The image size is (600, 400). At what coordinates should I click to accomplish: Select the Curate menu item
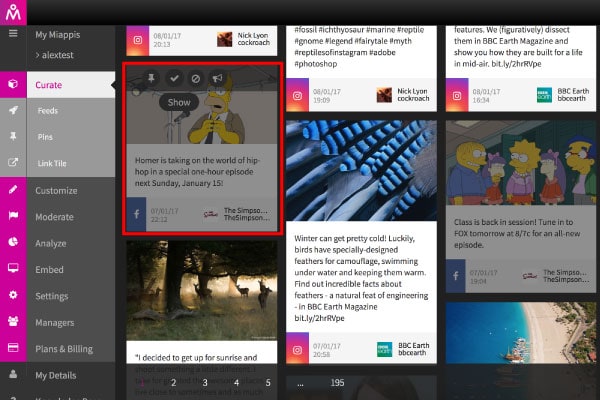[x=71, y=85]
